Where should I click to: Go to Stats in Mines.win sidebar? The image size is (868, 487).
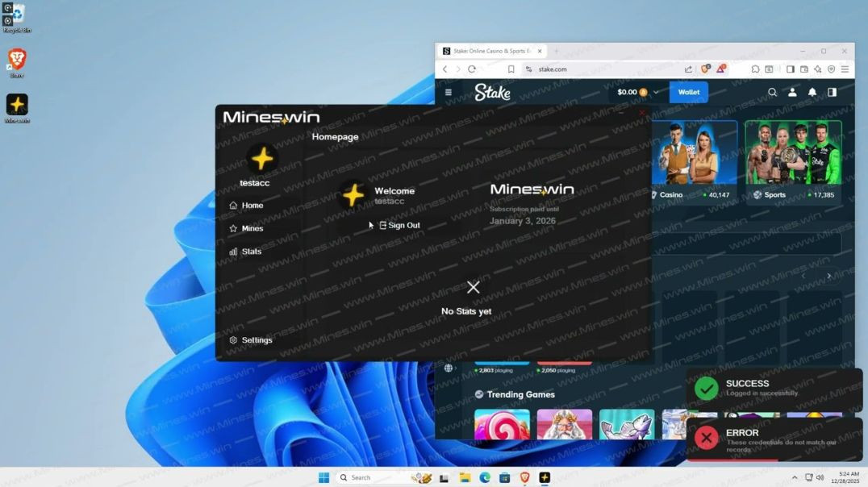coord(251,252)
